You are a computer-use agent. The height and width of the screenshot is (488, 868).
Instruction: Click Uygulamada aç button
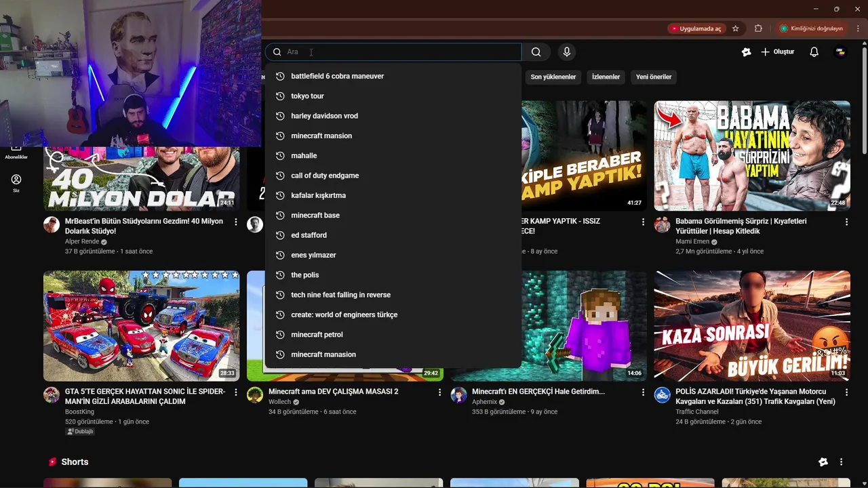click(x=696, y=28)
